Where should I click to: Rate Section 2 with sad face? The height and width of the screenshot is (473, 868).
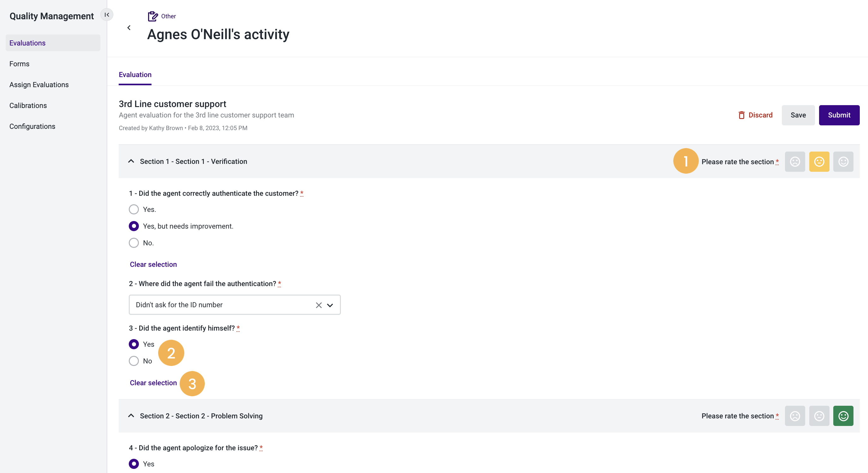(x=795, y=416)
